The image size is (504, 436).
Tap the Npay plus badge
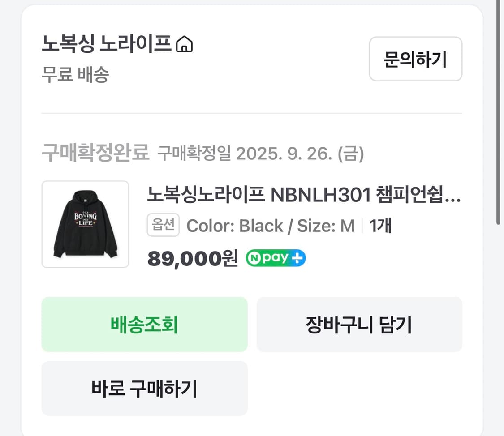pos(275,258)
